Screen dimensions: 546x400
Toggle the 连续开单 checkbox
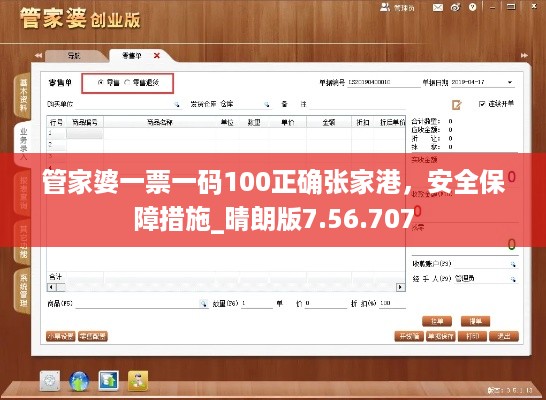(x=482, y=103)
